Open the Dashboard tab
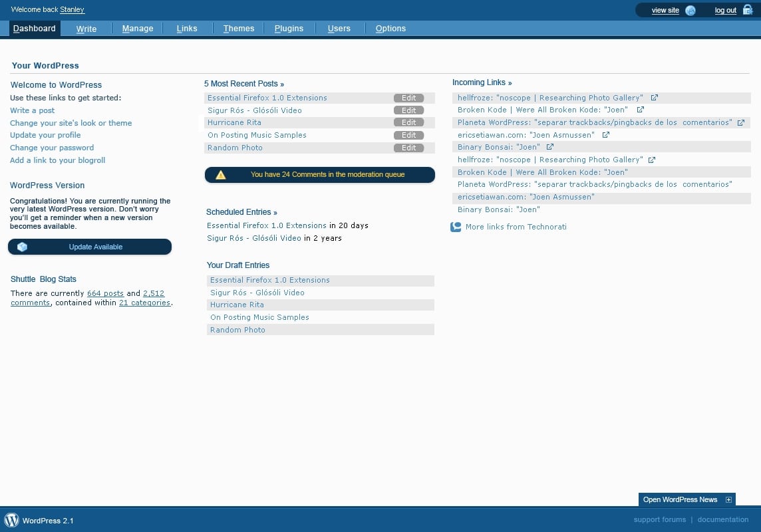 pos(35,29)
